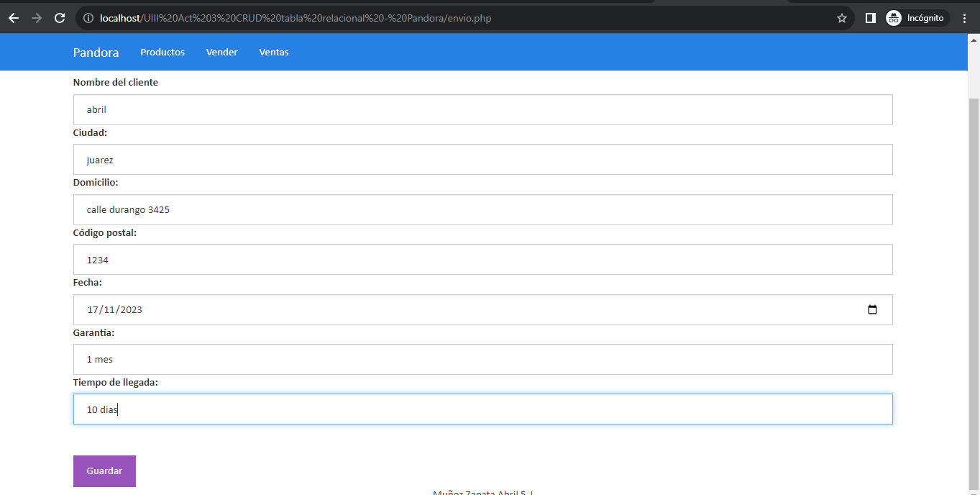Image resolution: width=980 pixels, height=495 pixels.
Task: Click the side panel icon next to the star
Action: [871, 18]
